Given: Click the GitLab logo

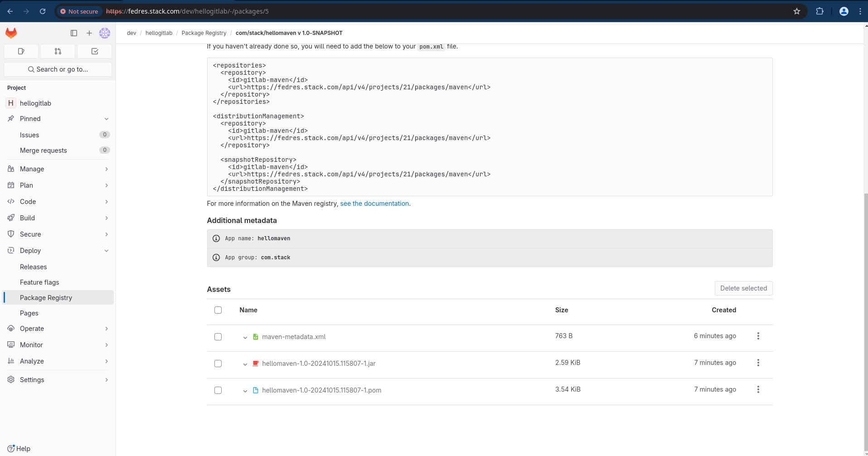Looking at the screenshot, I should (10, 33).
